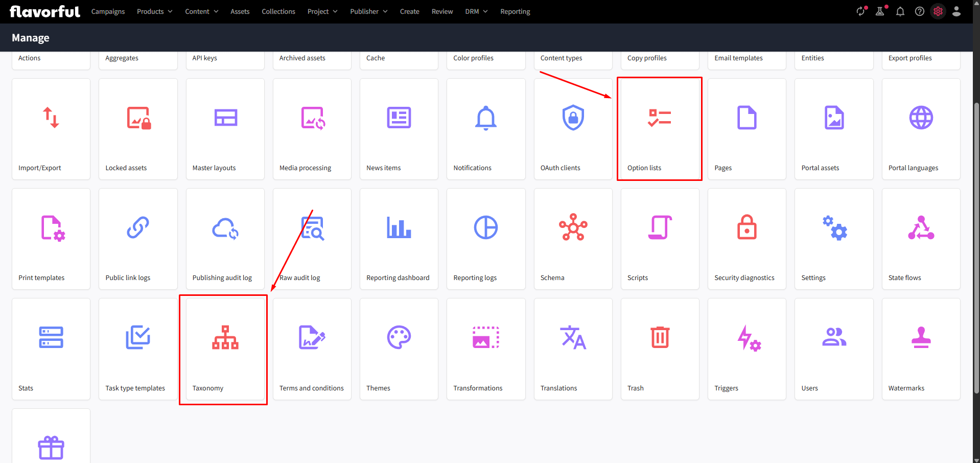The image size is (980, 463).
Task: Click the notification bell in top bar
Action: tap(900, 11)
